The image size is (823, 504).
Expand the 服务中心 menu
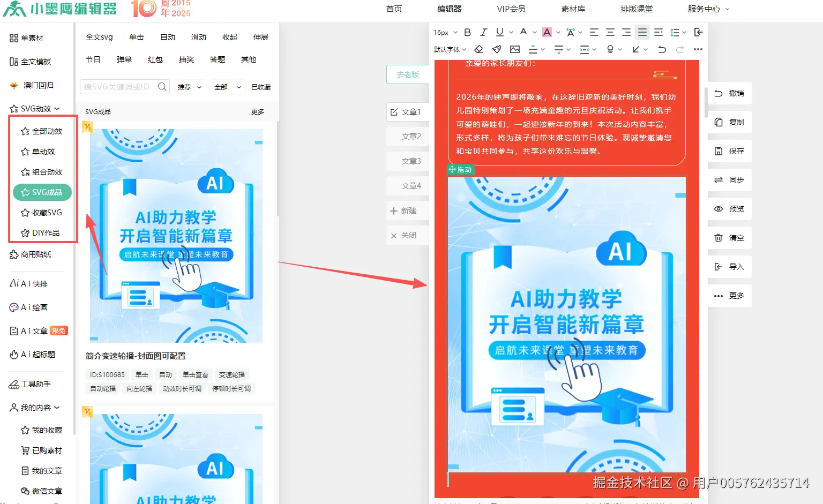pos(708,9)
